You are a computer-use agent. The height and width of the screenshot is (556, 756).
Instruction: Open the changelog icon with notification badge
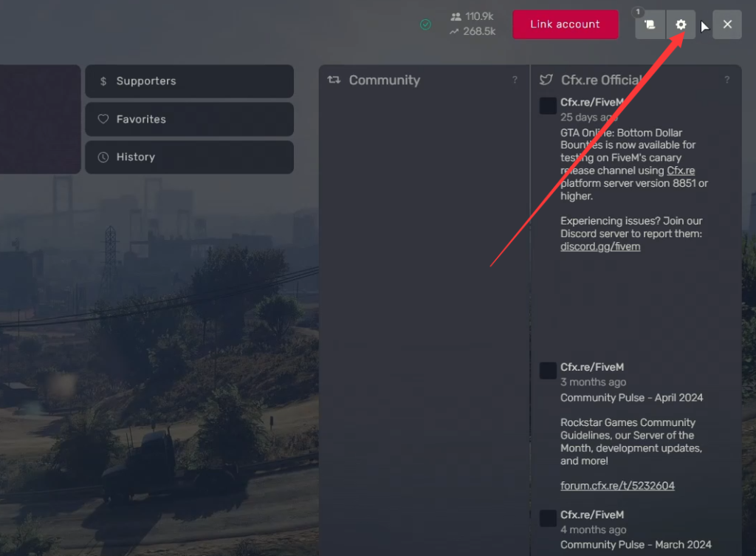coord(650,24)
